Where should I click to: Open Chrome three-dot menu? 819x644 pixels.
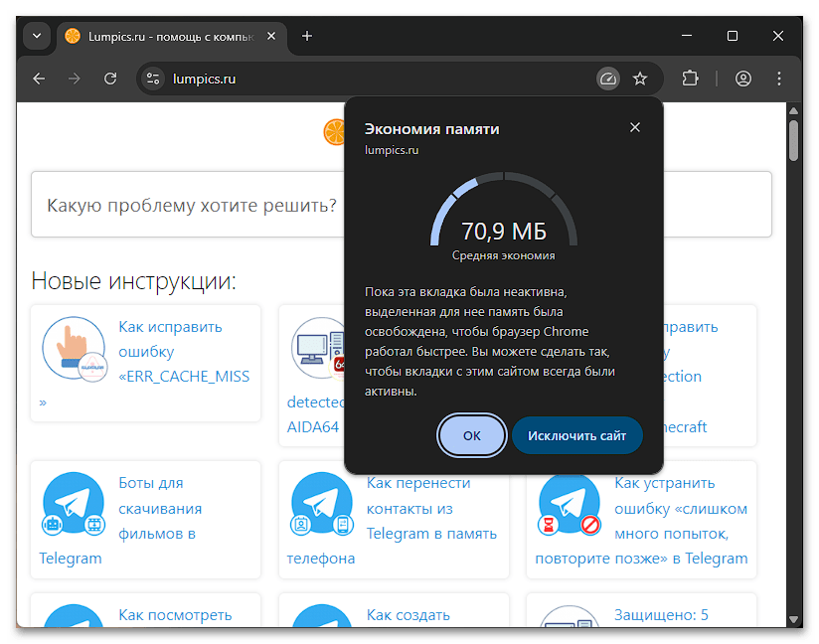point(778,79)
